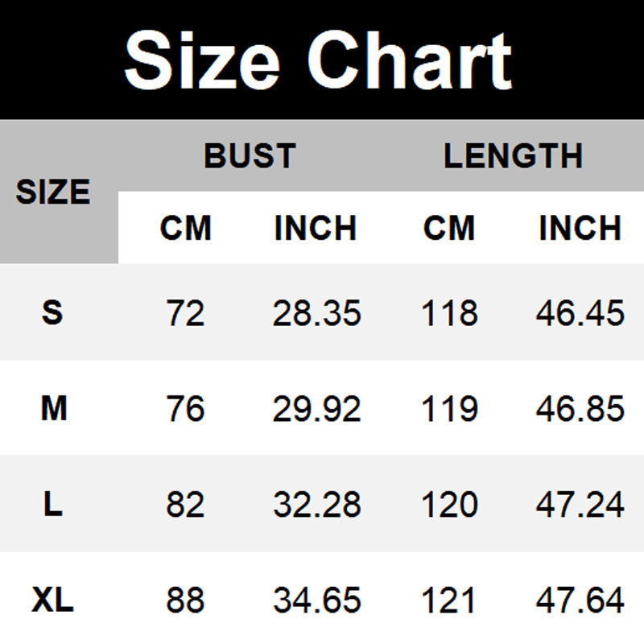Select the 34.65 bust inch value

click(x=316, y=601)
